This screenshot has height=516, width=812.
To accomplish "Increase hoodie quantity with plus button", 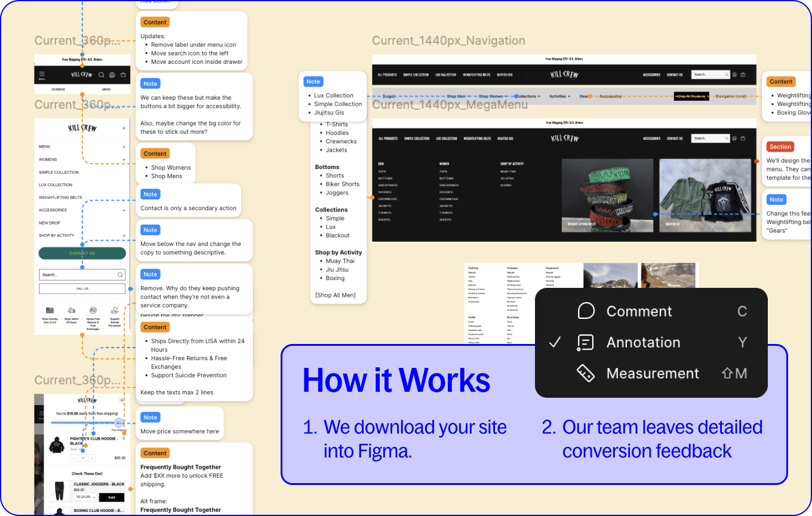I will 92,458.
